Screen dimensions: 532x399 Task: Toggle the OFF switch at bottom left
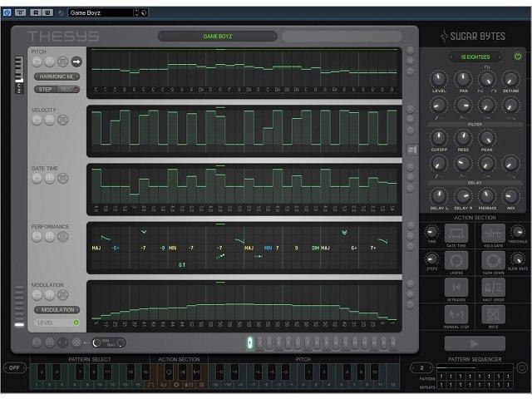[x=12, y=368]
